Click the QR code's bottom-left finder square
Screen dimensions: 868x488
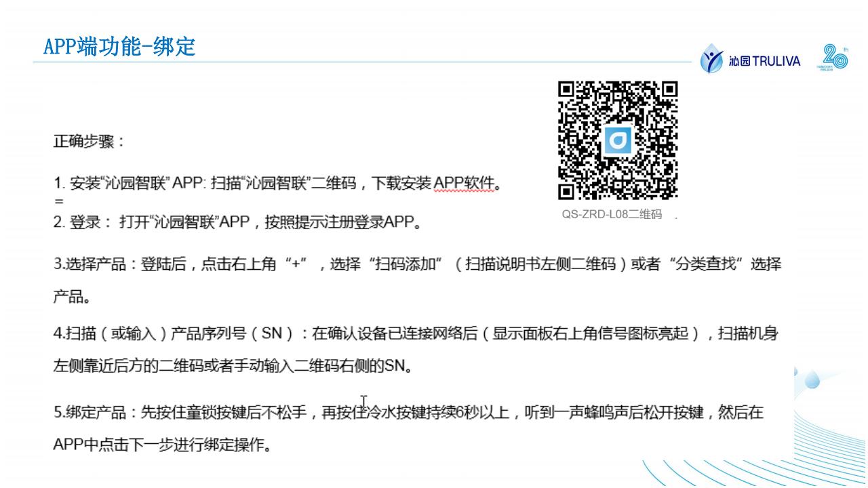point(566,192)
